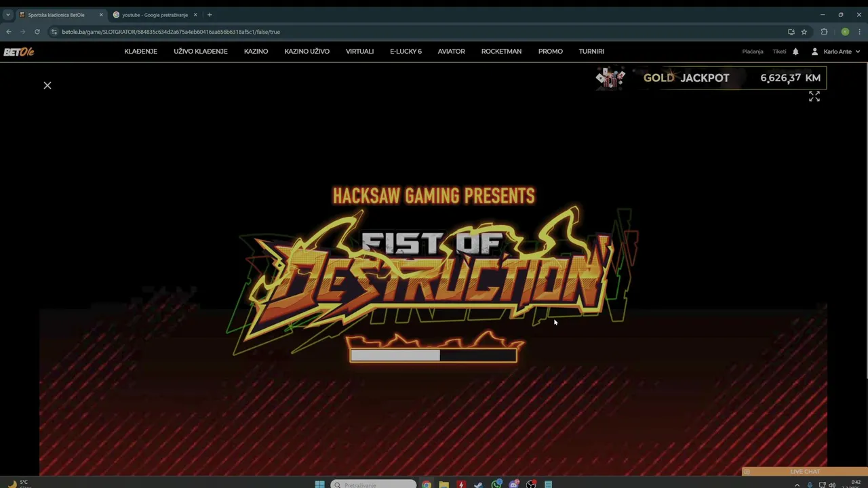Open the Chrome three-dot menu
This screenshot has height=488, width=868.
point(859,32)
